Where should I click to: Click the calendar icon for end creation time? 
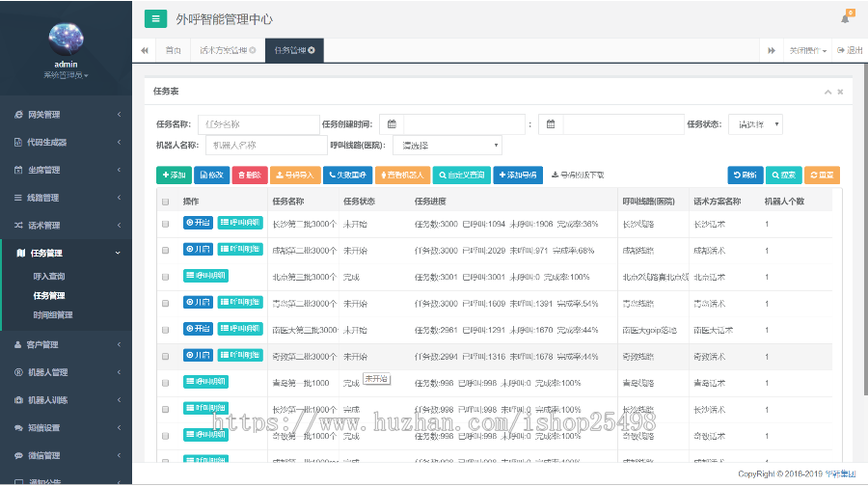pyautogui.click(x=551, y=124)
